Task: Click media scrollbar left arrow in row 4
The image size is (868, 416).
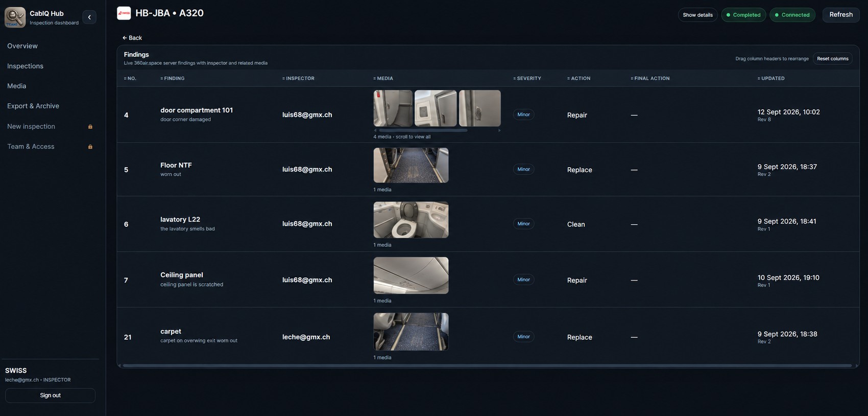Action: (375, 130)
